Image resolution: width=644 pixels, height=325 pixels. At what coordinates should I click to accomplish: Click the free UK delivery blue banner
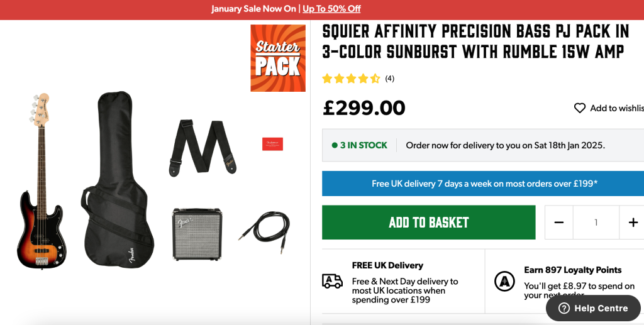click(483, 184)
